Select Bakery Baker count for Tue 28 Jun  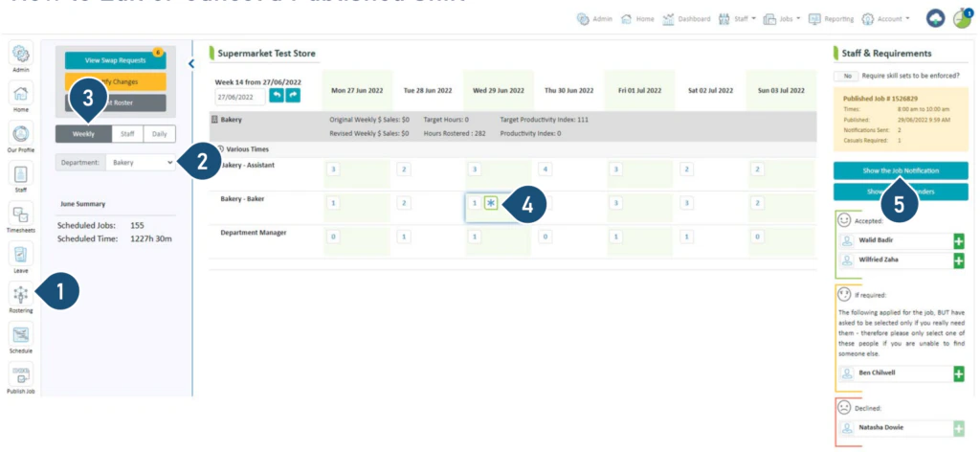404,203
